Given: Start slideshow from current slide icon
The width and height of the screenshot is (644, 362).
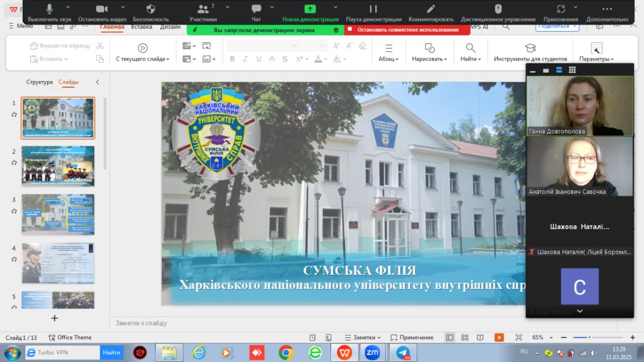Looking at the screenshot, I should click(x=142, y=48).
